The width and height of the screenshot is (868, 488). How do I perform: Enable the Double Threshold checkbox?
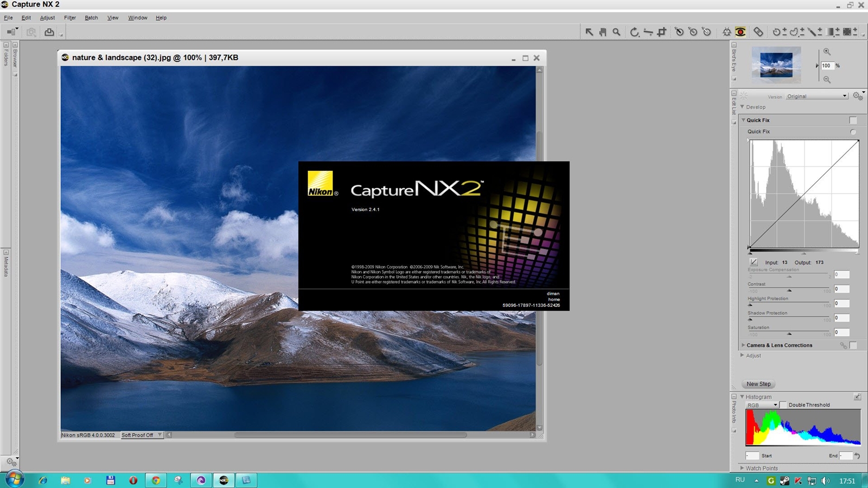[783, 405]
